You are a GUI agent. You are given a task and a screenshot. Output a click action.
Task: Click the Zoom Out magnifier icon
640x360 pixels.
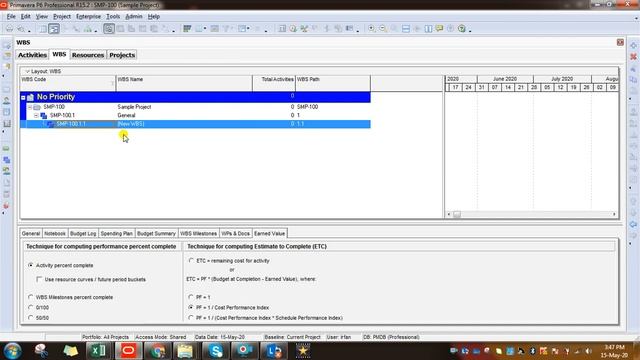point(383,29)
